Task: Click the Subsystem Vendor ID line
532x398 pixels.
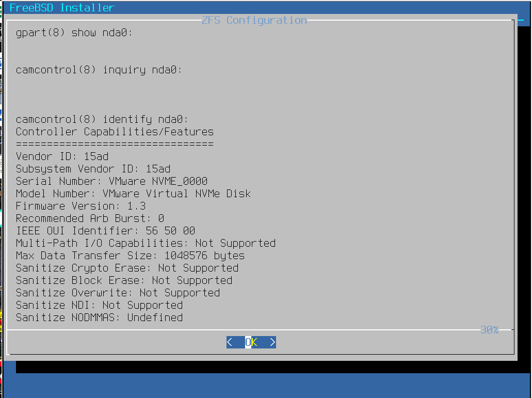Action: [x=93, y=169]
